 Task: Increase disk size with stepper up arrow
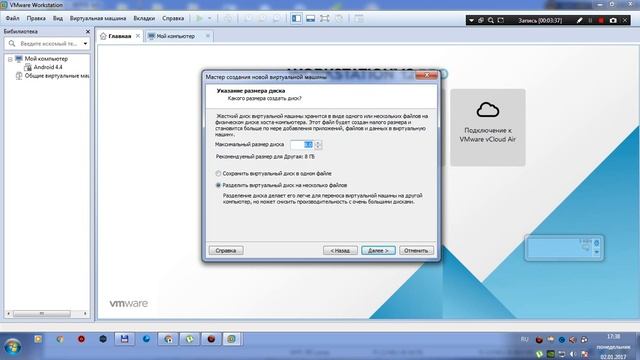tap(318, 142)
